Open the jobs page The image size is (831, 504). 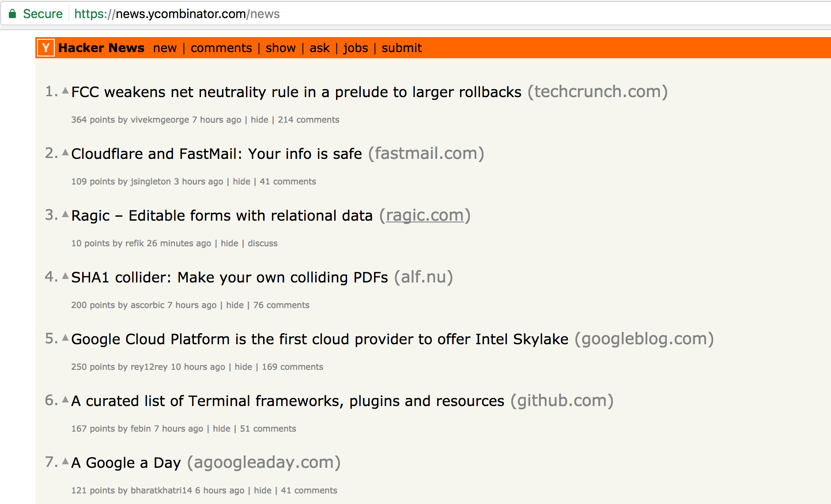355,48
